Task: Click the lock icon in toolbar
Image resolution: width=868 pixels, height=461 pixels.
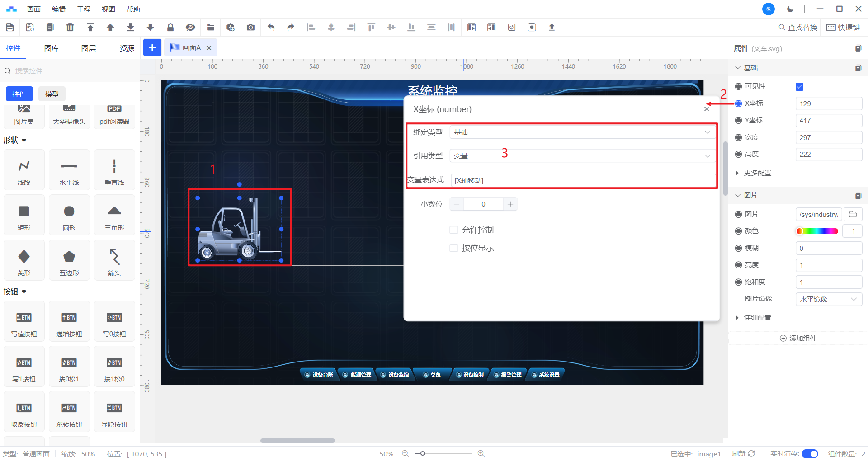Action: point(170,27)
